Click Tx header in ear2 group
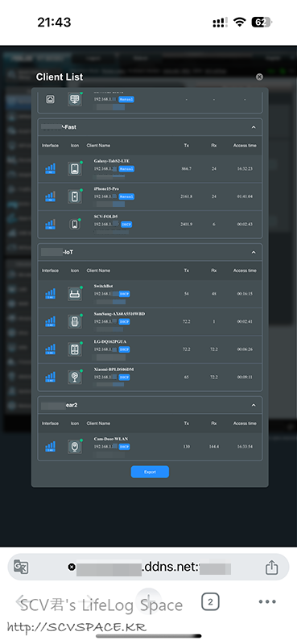 (x=187, y=423)
